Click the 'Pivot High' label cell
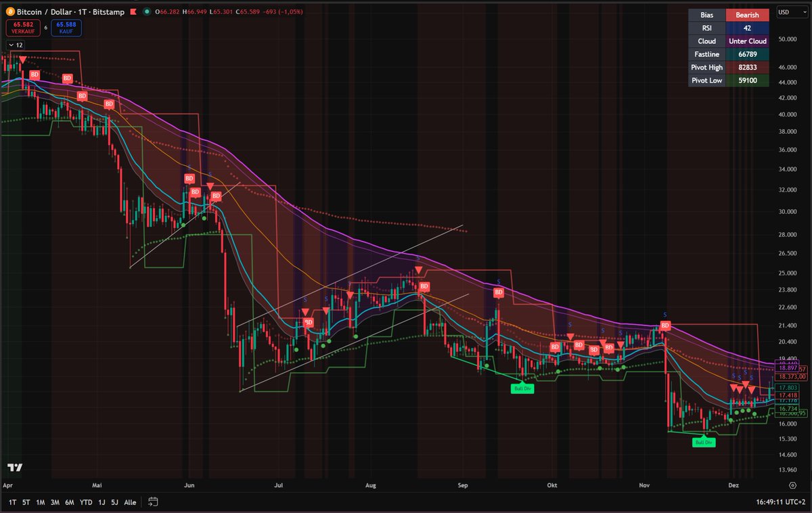 click(707, 67)
